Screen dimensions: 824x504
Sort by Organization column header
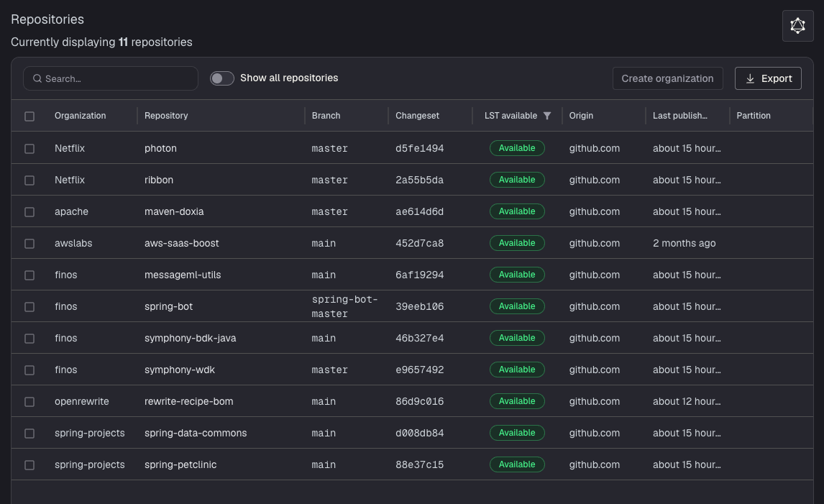pos(80,116)
